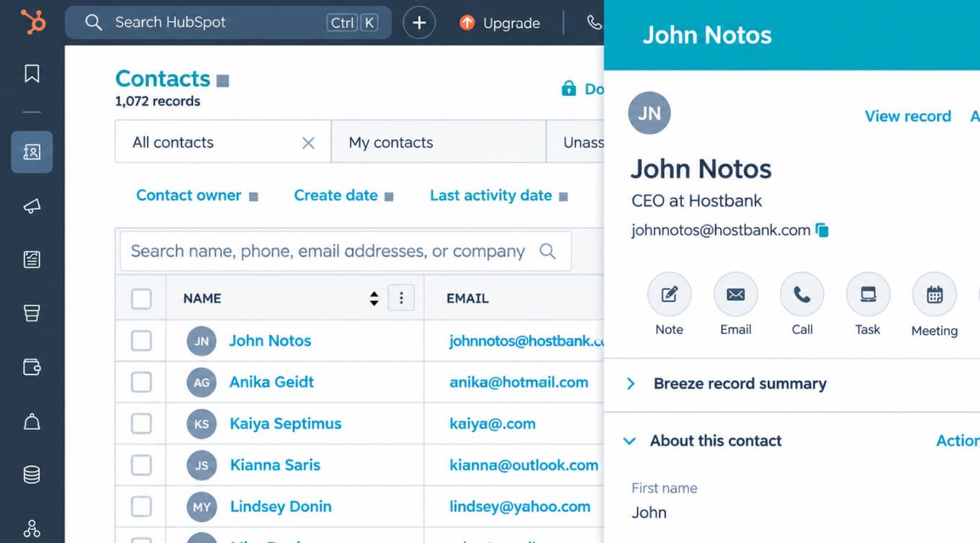Click the AG avatar in Anika Geidt row
Image resolution: width=980 pixels, height=543 pixels.
click(202, 382)
